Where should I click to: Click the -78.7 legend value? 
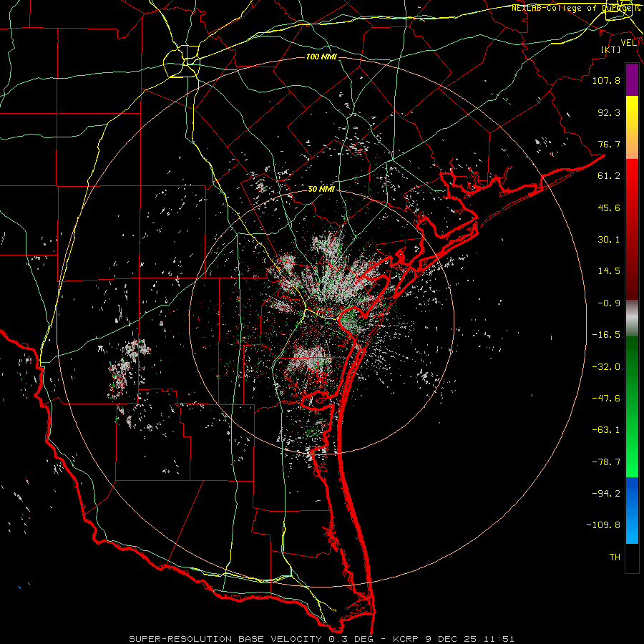[606, 462]
